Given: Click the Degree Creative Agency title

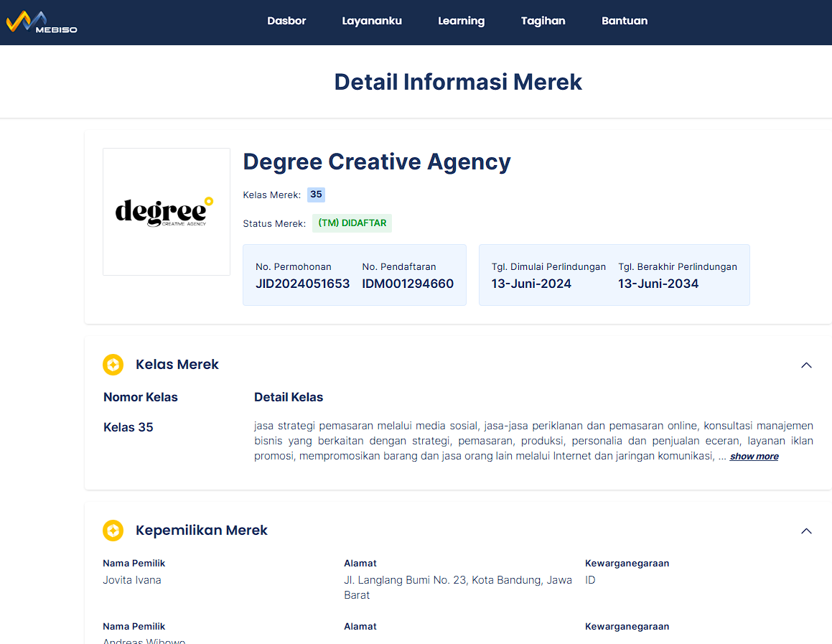Looking at the screenshot, I should (377, 162).
